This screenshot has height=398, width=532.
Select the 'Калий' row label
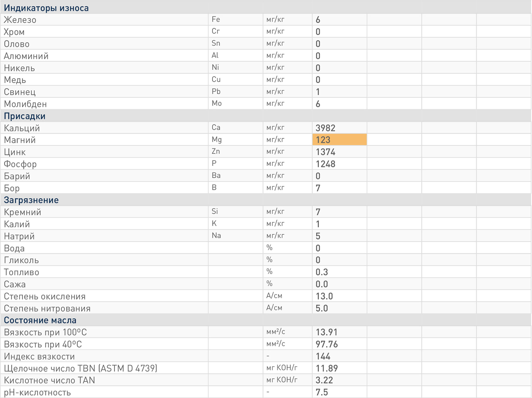tap(17, 224)
